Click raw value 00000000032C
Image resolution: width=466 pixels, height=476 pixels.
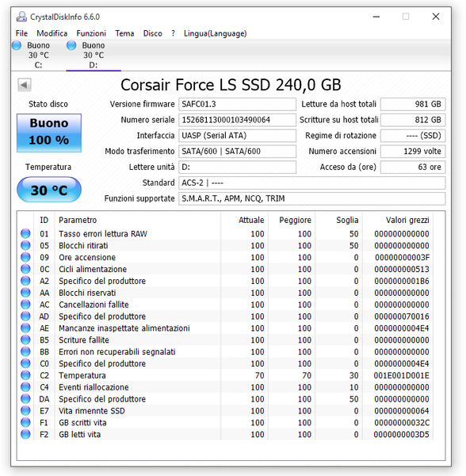click(x=402, y=423)
